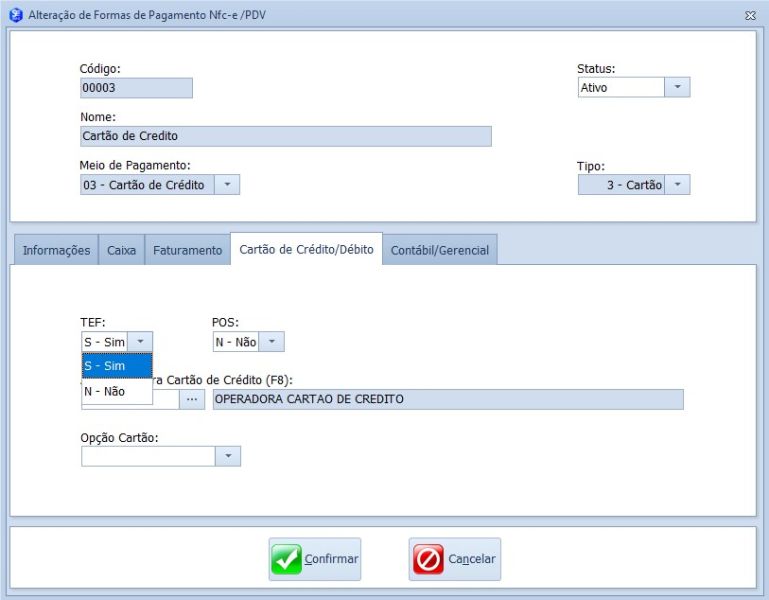Screen dimensions: 769x600
Task: Click the Nome input field
Action: (x=285, y=136)
